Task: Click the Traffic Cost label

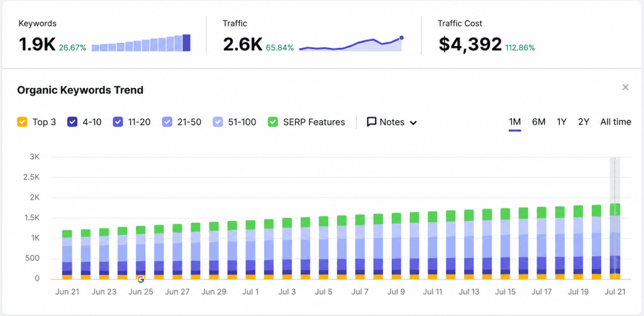Action: tap(460, 23)
